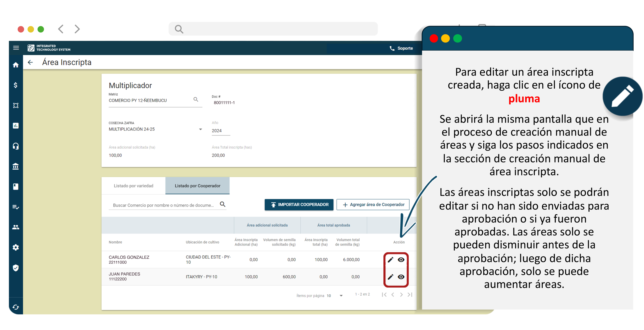
Task: Switch to Listado por variedad tab
Action: pyautogui.click(x=133, y=186)
